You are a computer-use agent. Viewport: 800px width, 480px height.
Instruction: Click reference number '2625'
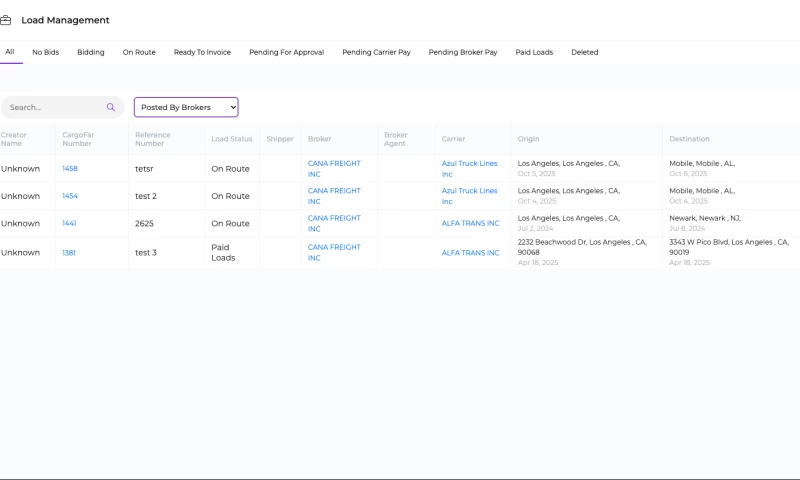(x=144, y=223)
